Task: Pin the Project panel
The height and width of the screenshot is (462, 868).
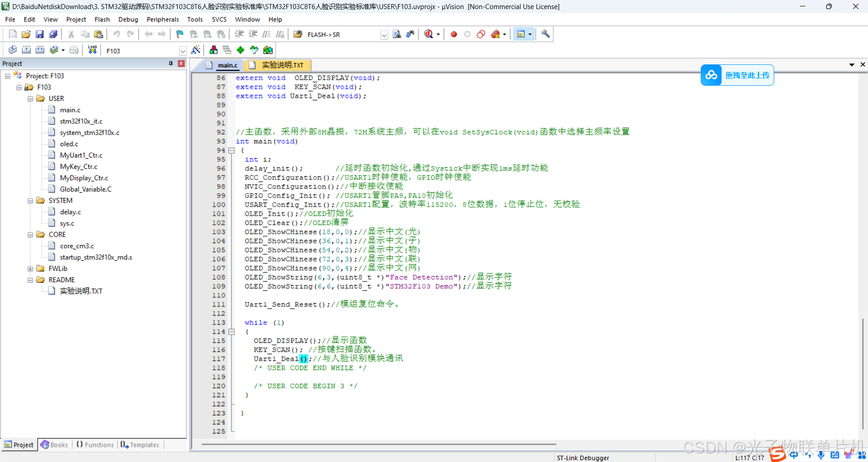Action: point(171,63)
